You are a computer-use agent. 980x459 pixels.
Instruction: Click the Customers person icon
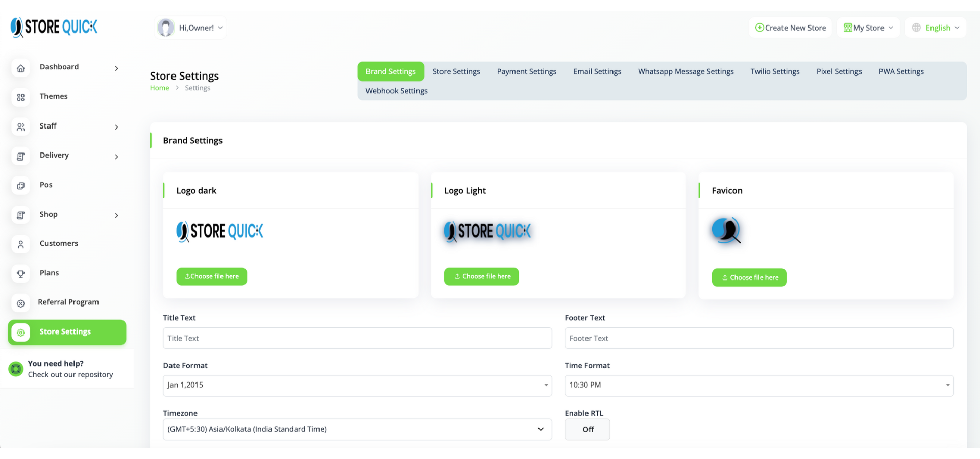21,245
